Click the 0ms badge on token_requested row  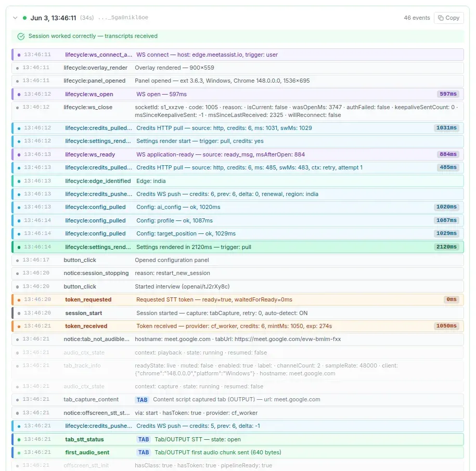pyautogui.click(x=452, y=299)
